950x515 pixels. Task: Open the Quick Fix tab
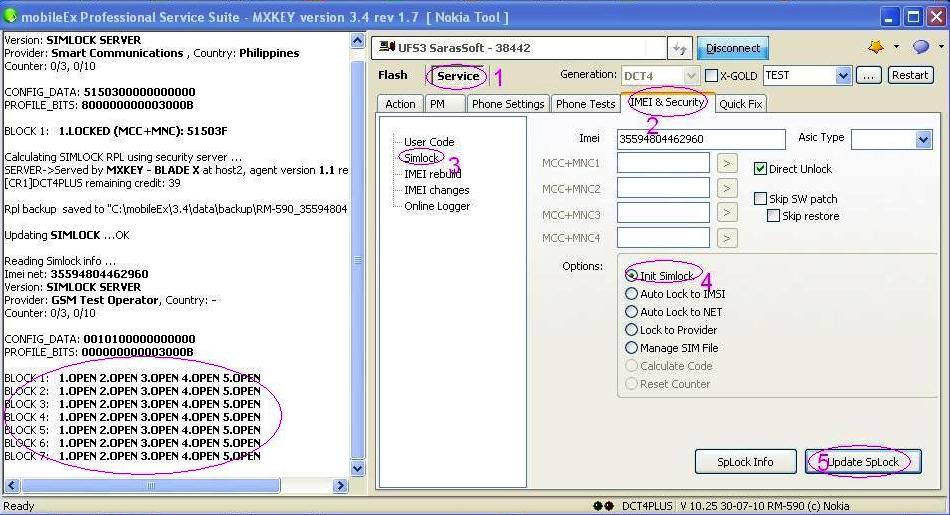(740, 104)
